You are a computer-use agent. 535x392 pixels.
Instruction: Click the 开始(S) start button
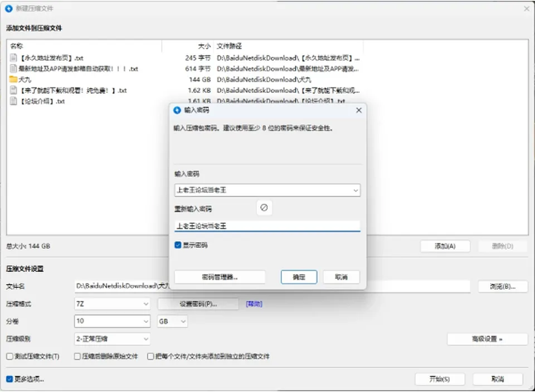tap(440, 379)
